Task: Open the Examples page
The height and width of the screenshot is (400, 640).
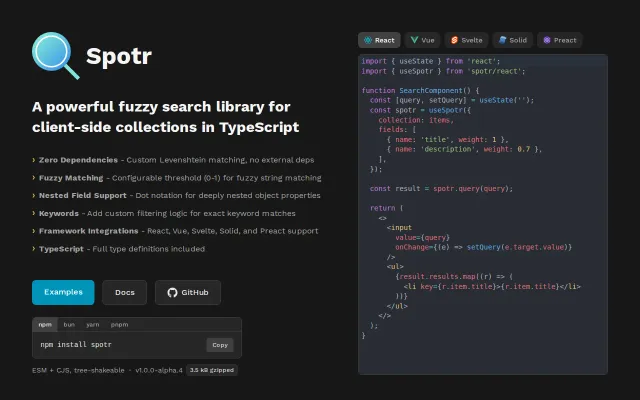Action: click(x=63, y=292)
